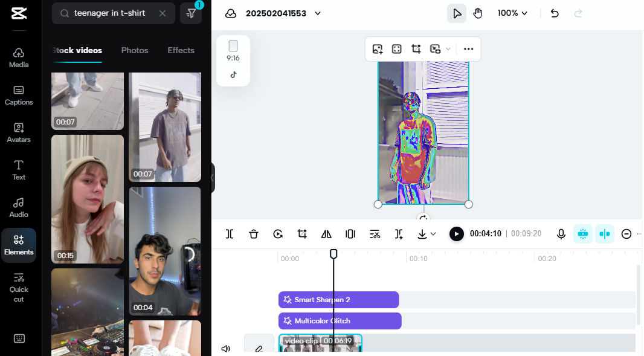
Task: Open the more options ellipsis menu
Action: (469, 49)
